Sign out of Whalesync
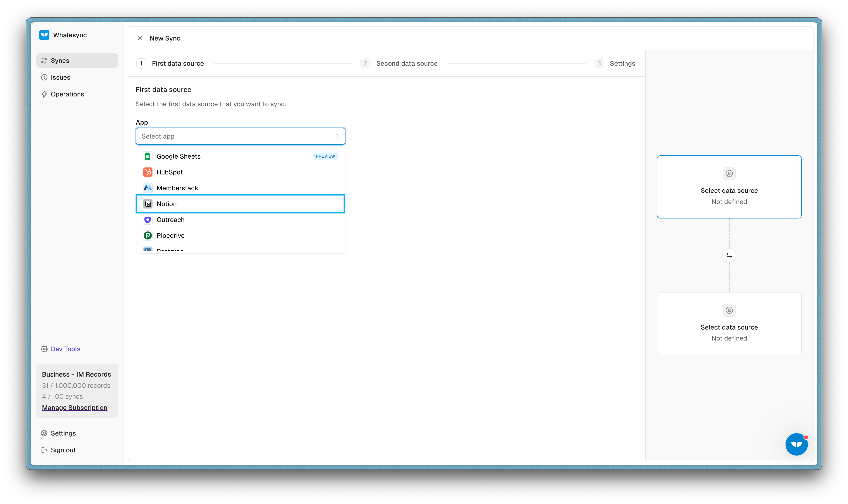848x504 pixels. click(63, 450)
